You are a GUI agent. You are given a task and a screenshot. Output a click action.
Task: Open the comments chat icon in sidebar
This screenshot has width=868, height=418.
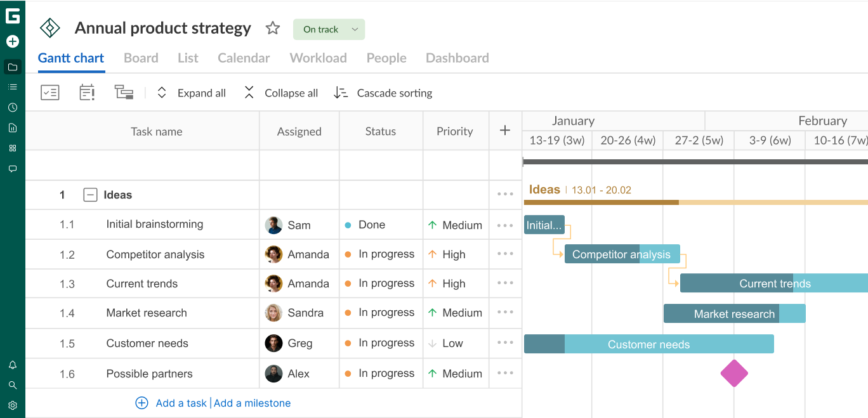pos(12,168)
